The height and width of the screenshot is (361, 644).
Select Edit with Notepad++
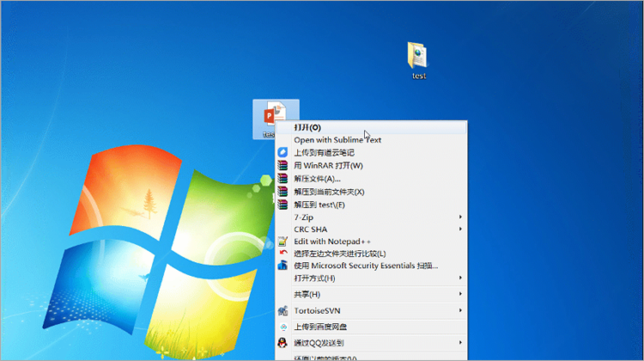(371, 242)
